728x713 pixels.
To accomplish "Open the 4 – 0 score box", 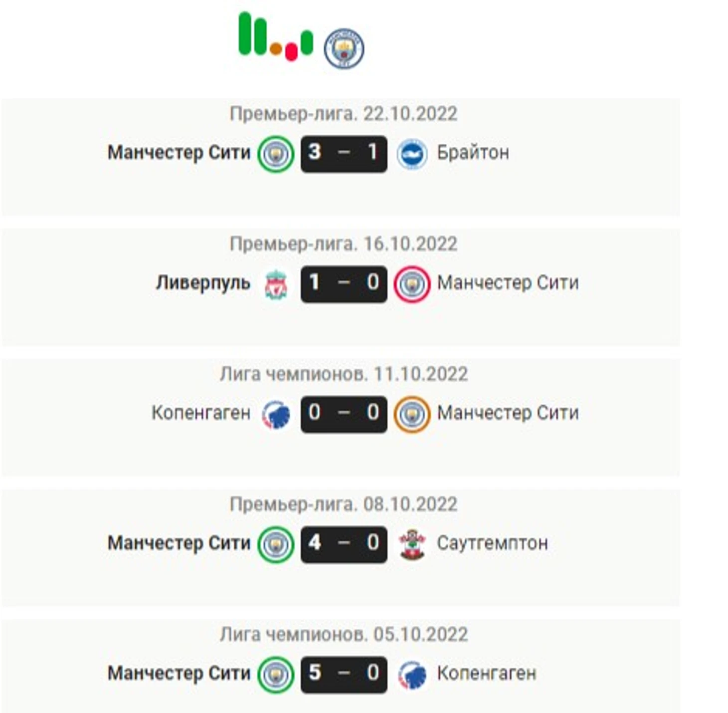I will pos(344,544).
